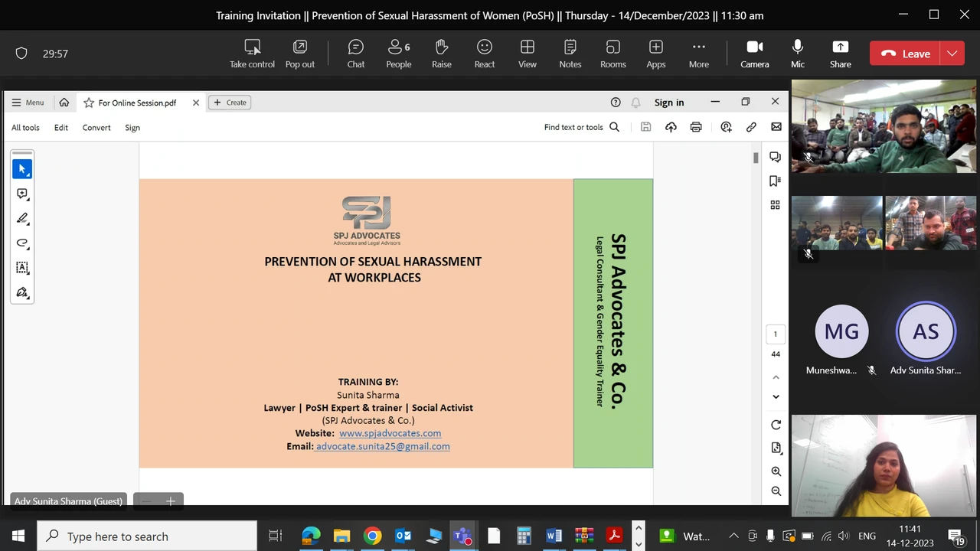
Task: Select the Draw pencil tool
Action: click(22, 219)
